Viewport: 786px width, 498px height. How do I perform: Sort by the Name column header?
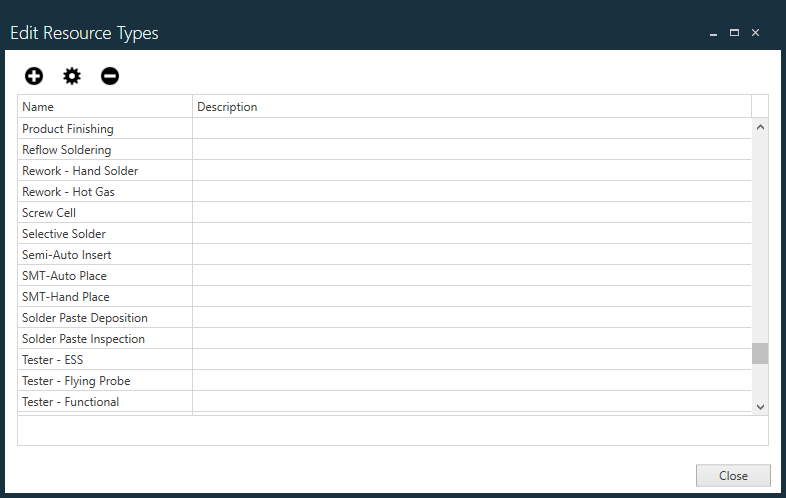click(x=105, y=107)
